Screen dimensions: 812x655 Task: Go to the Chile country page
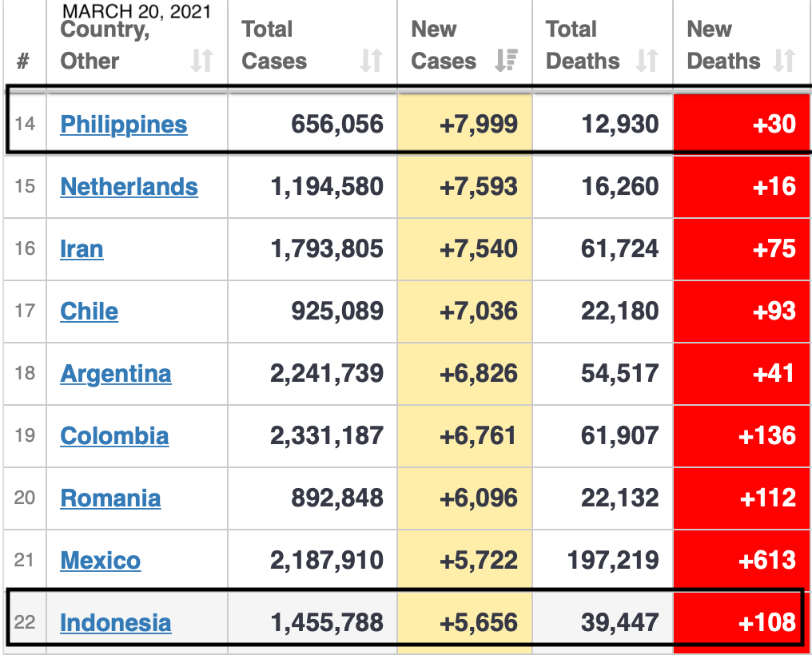pyautogui.click(x=89, y=312)
